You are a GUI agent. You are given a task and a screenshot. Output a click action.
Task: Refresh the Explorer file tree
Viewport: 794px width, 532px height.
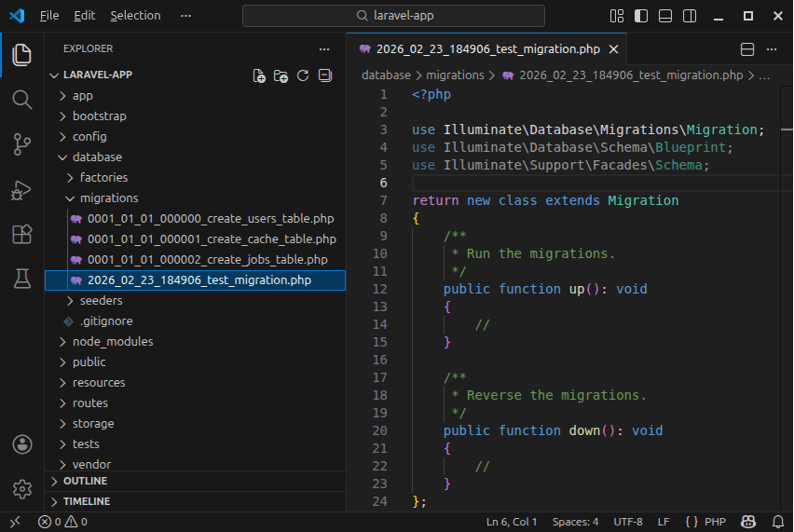[303, 75]
